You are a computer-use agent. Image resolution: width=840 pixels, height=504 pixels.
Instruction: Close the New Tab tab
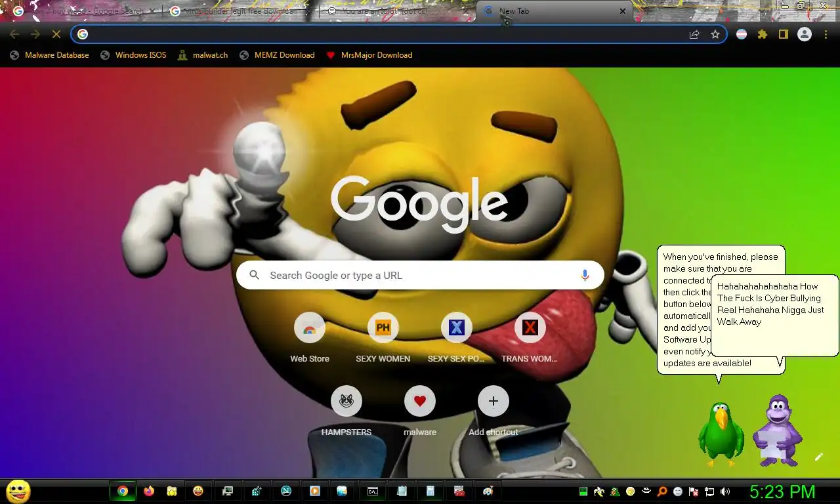(623, 11)
